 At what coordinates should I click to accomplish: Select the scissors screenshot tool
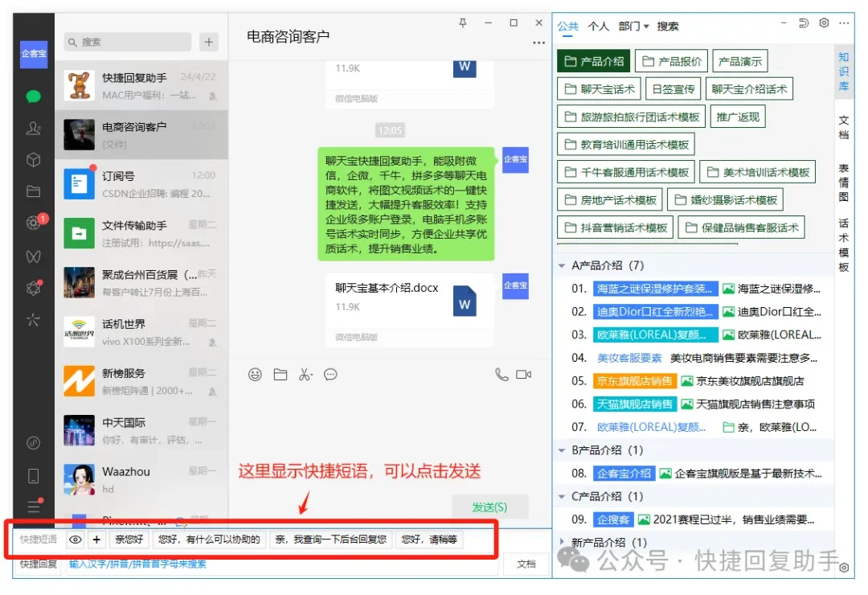click(305, 375)
